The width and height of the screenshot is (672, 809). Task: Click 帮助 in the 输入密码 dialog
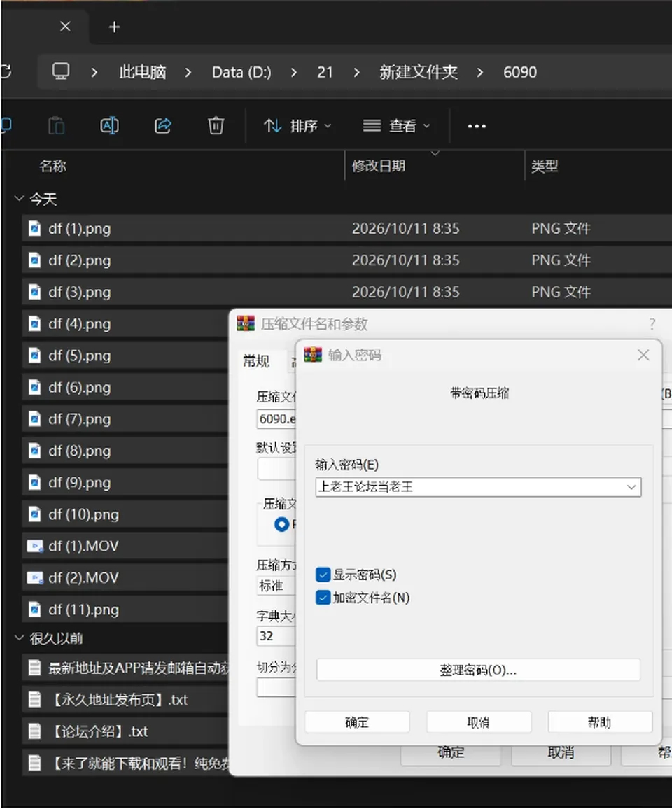[x=600, y=722]
